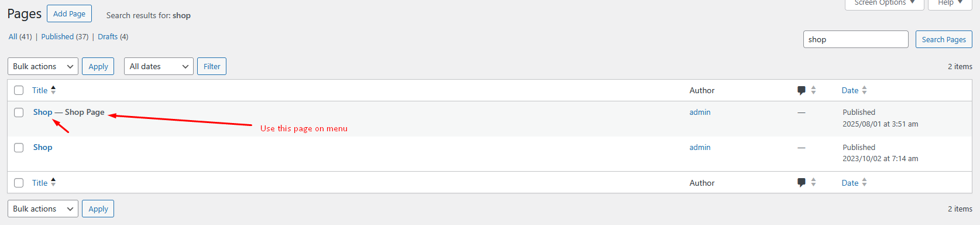Click the comments bubble icon in footer row
This screenshot has height=225, width=980.
coord(802,183)
